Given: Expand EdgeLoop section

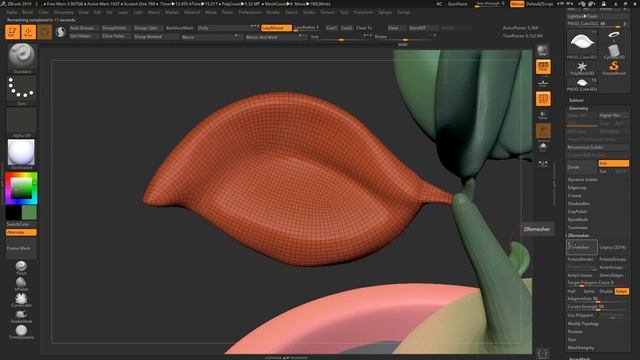Looking at the screenshot, I should pyautogui.click(x=577, y=188).
